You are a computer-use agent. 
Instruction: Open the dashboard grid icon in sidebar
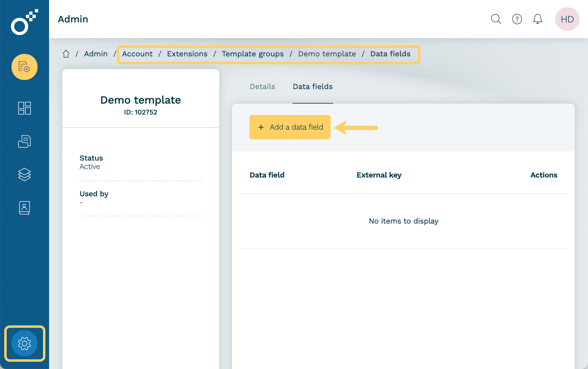pos(24,108)
